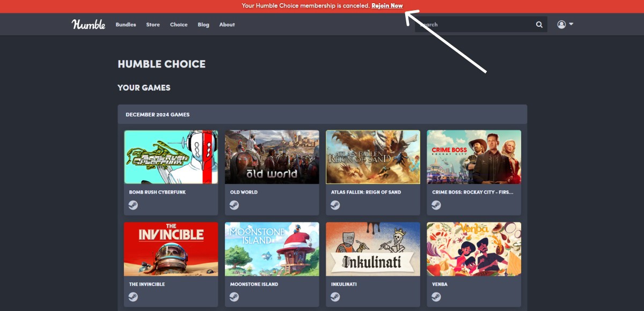Open the Blog link in navigation
Viewport: 644px width, 311px height.
pos(203,25)
